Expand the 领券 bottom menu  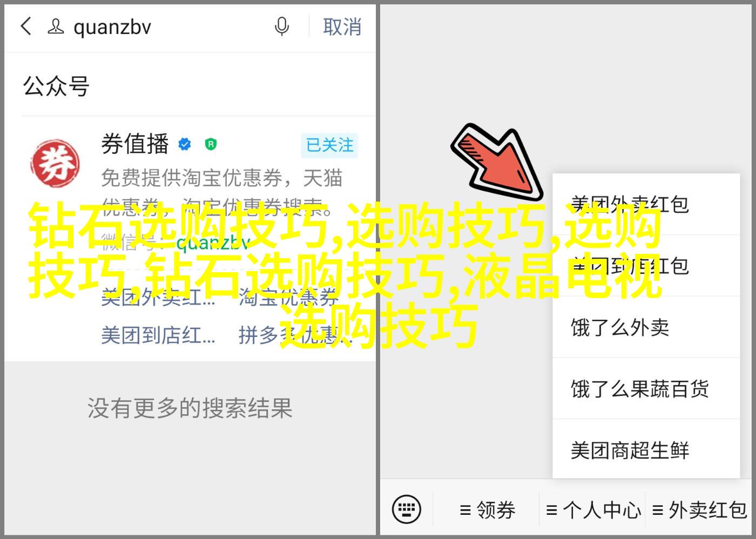pos(488,510)
